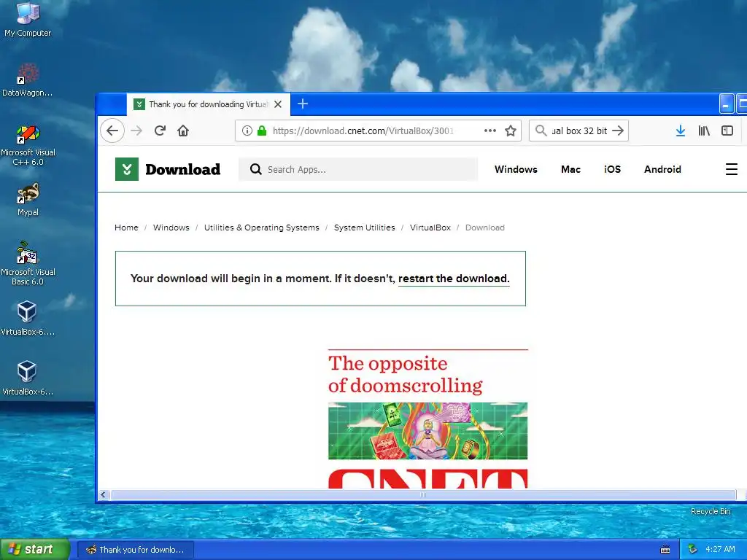Close the 'Thank you for downloading' tab
Viewport: 747px width, 560px height.
coord(278,104)
